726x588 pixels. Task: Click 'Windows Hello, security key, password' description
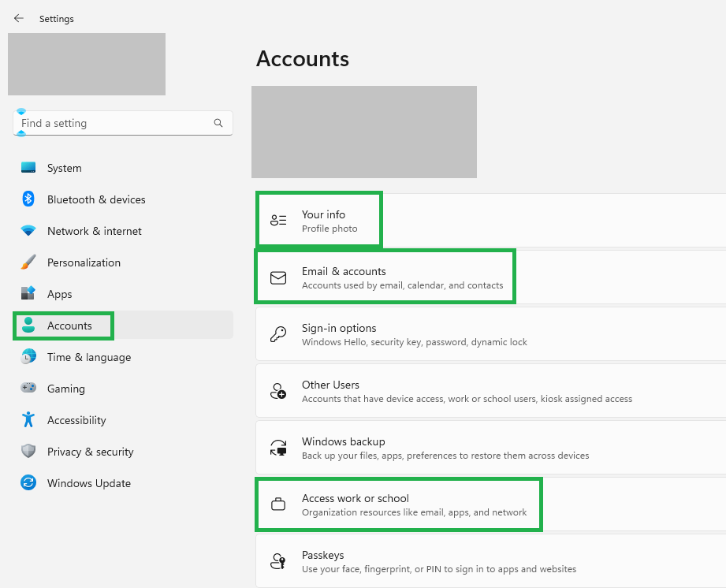click(415, 342)
